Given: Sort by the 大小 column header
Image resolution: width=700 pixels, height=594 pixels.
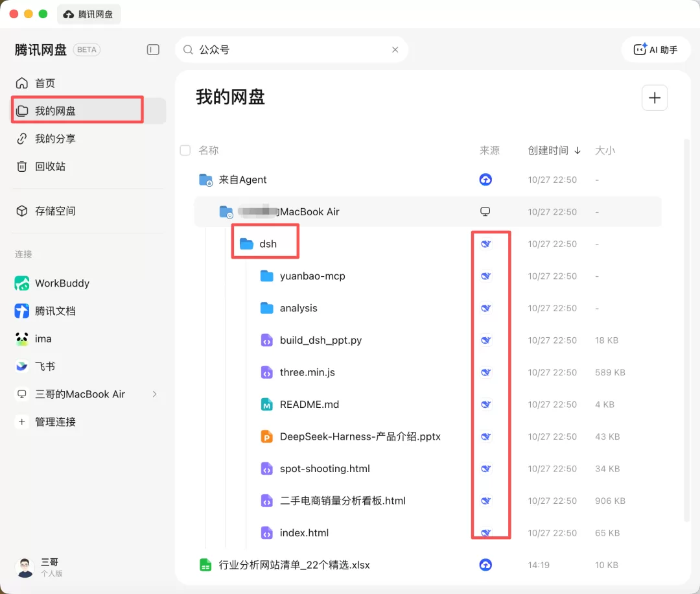Looking at the screenshot, I should 605,150.
